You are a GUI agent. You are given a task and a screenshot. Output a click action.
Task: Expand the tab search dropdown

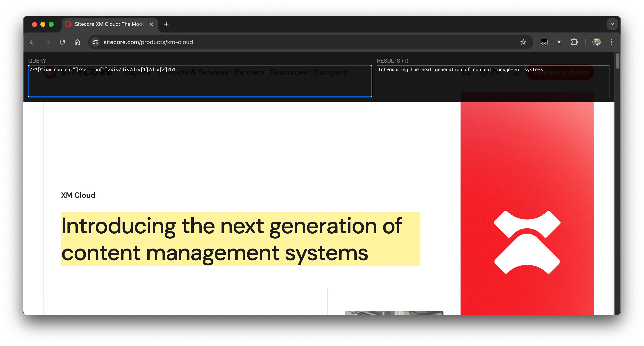coord(612,24)
